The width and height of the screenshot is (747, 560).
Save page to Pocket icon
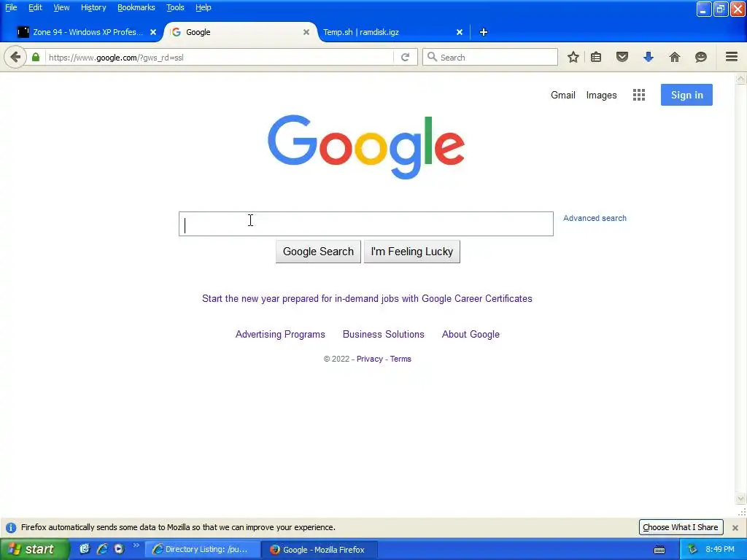click(x=622, y=57)
